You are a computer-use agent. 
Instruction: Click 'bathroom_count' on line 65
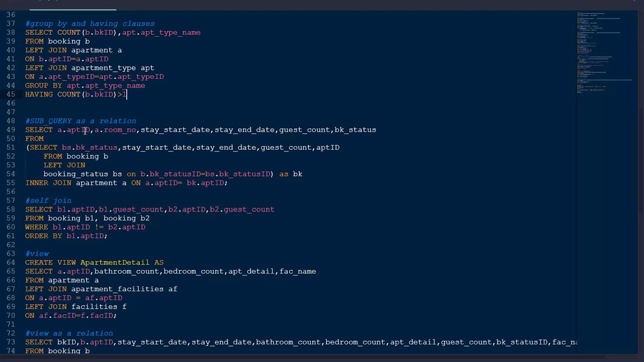pyautogui.click(x=127, y=271)
